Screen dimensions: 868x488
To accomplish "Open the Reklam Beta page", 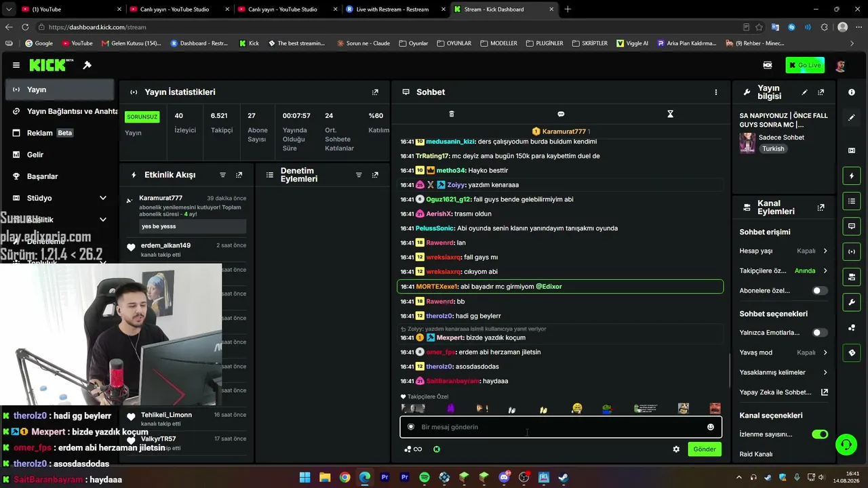I will pyautogui.click(x=60, y=133).
